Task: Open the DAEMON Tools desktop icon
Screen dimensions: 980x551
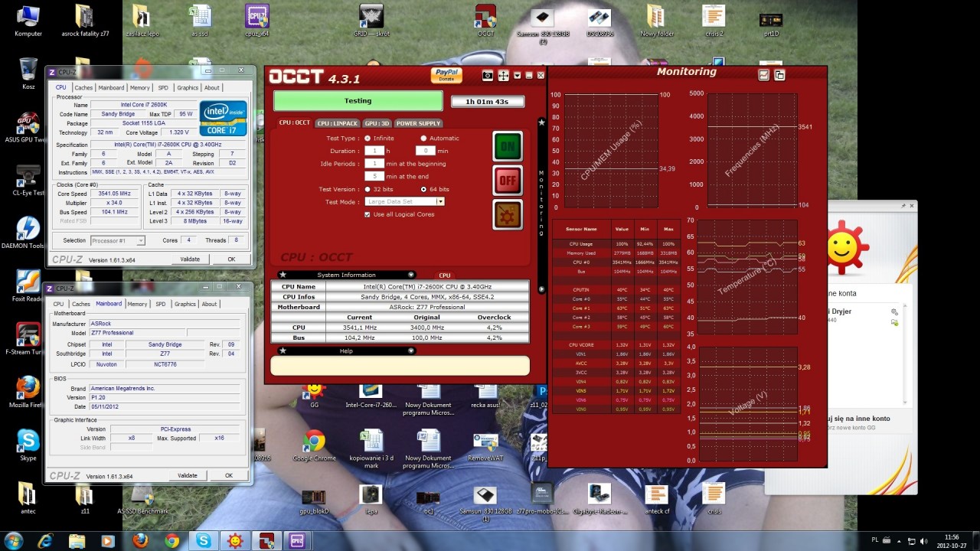Action: (x=28, y=233)
